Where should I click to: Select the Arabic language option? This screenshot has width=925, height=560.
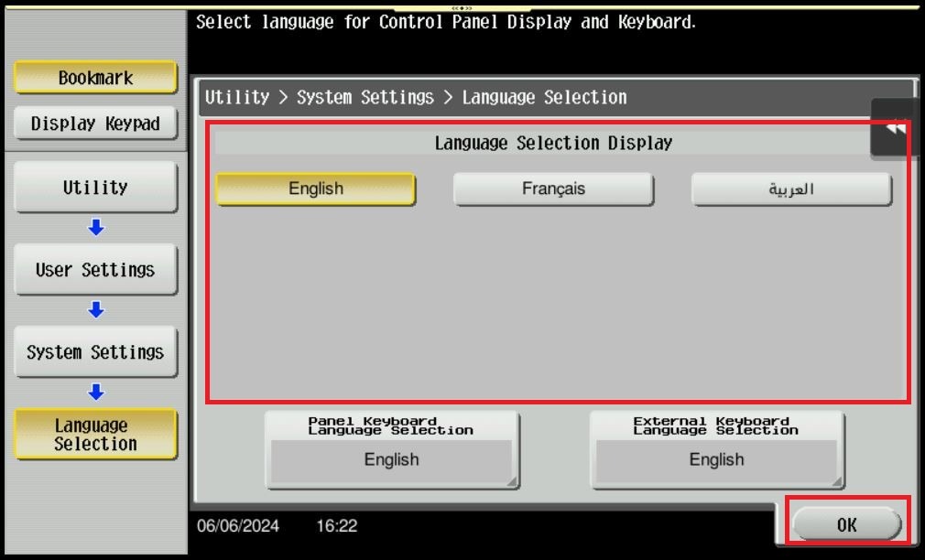(x=791, y=189)
